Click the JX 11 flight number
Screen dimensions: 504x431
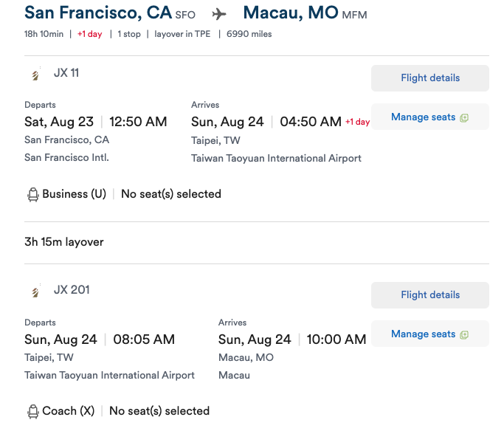click(66, 73)
